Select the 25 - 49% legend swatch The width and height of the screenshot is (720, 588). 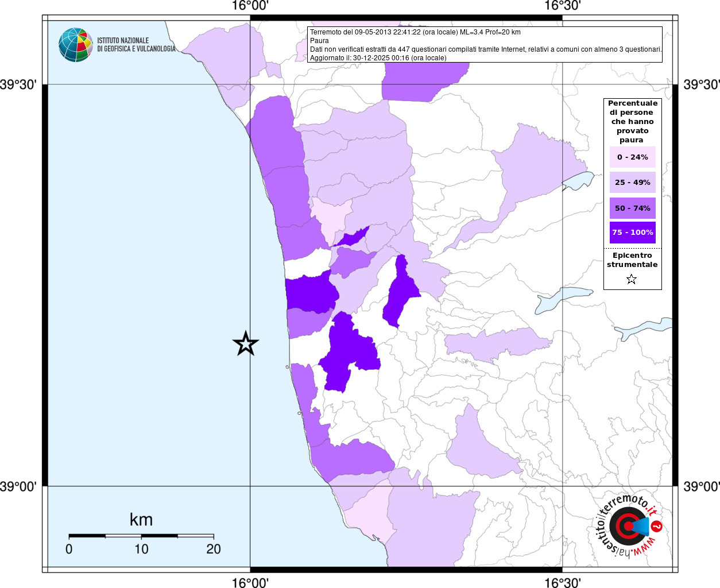point(632,183)
